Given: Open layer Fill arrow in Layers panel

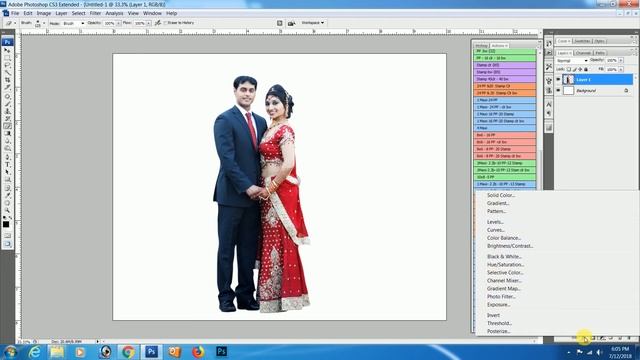Looking at the screenshot, I should (x=621, y=69).
